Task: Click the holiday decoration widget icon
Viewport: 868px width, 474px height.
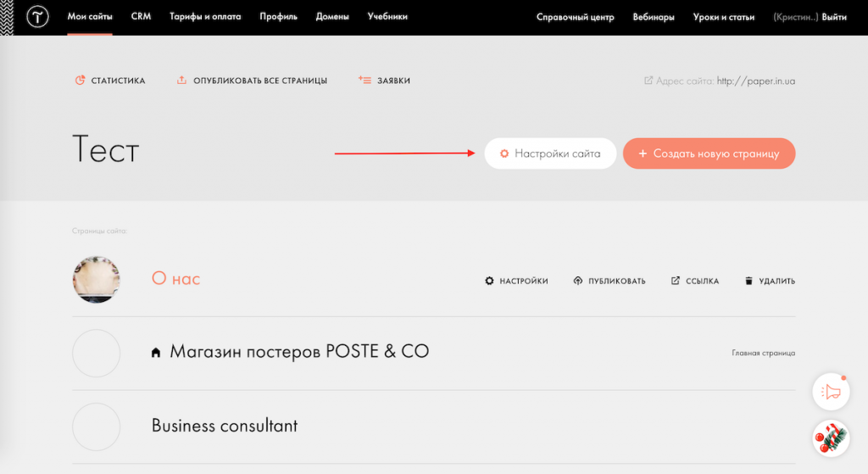Action: click(x=831, y=438)
